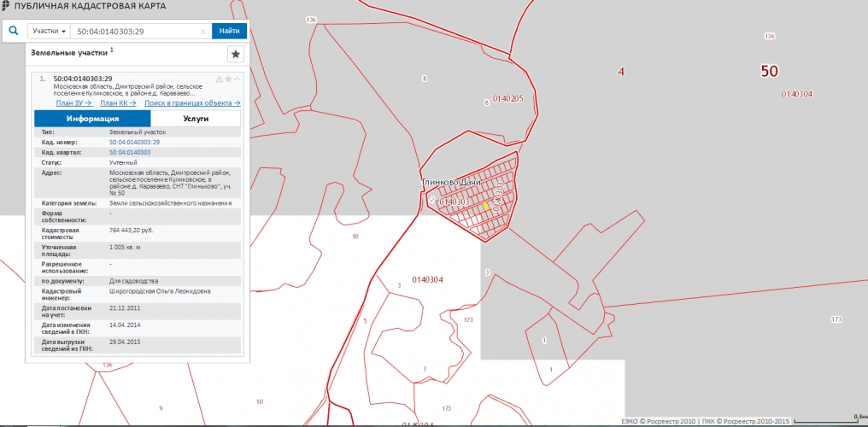This screenshot has height=427, width=868.
Task: Click the Публичная кадастровая карта logo icon
Action: [x=5, y=5]
